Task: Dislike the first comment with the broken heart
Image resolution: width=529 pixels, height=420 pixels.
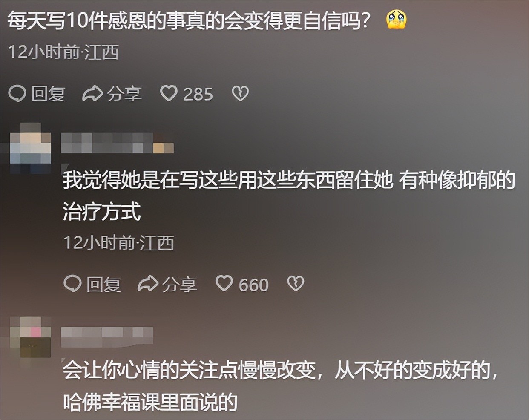Action: (x=240, y=94)
